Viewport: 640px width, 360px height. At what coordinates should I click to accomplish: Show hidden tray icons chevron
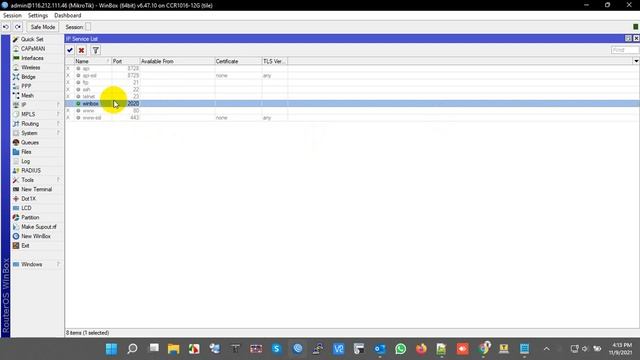pyautogui.click(x=547, y=349)
